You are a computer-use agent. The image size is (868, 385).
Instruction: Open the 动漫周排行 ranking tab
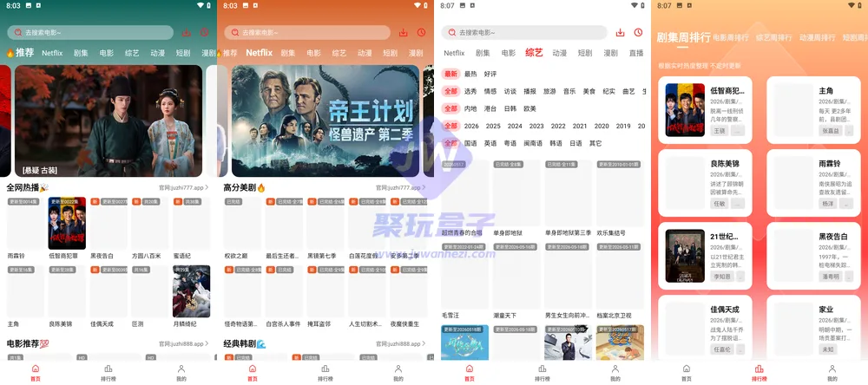(x=817, y=37)
